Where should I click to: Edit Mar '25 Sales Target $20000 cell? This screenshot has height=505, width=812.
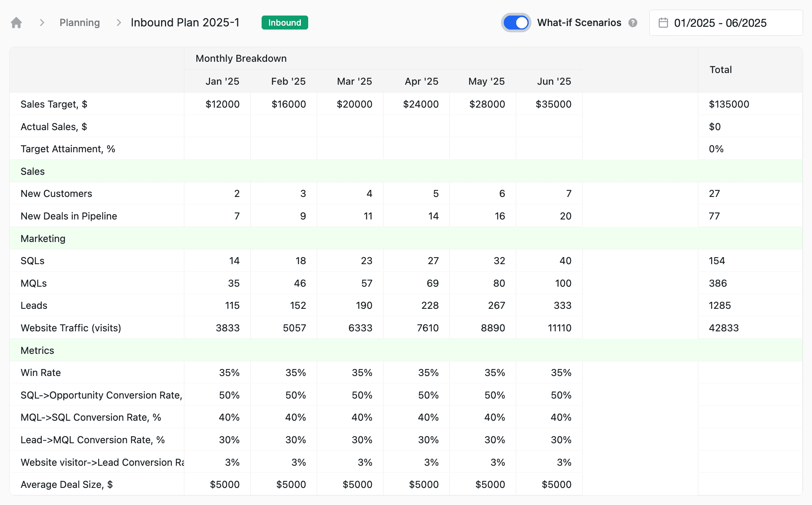tap(350, 104)
